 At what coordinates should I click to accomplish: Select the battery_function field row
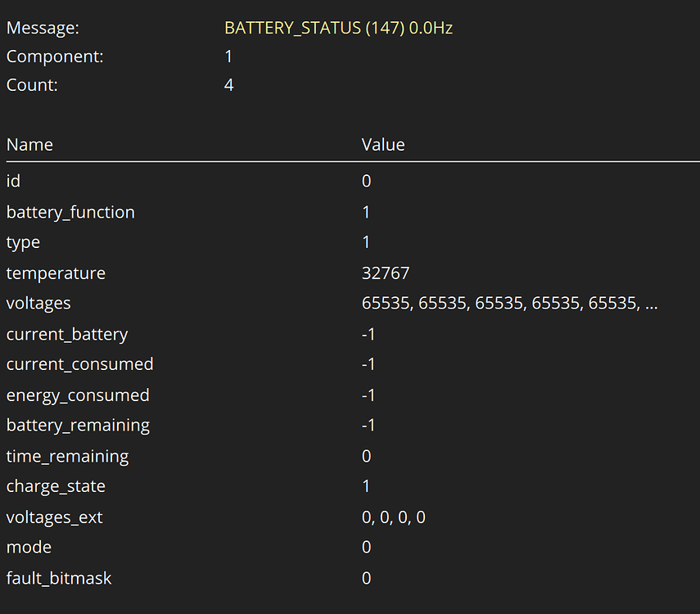click(x=70, y=211)
